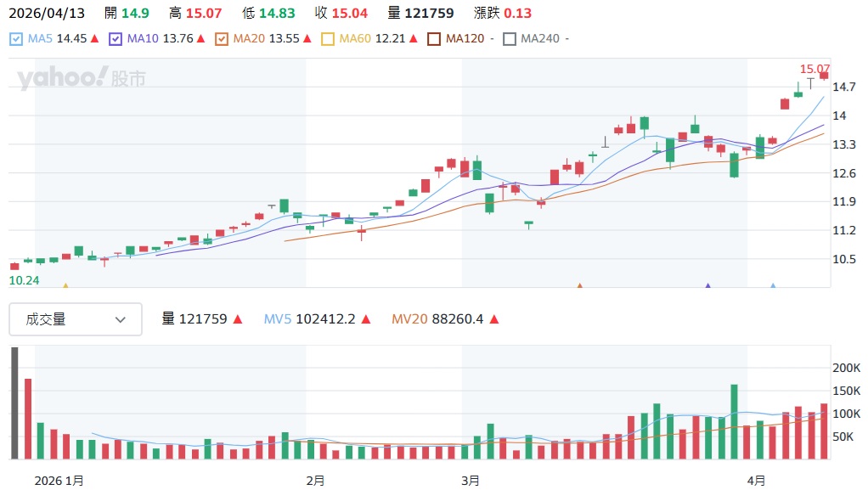The width and height of the screenshot is (868, 490).
Task: Disable the MA5 moving average line
Action: pos(16,39)
